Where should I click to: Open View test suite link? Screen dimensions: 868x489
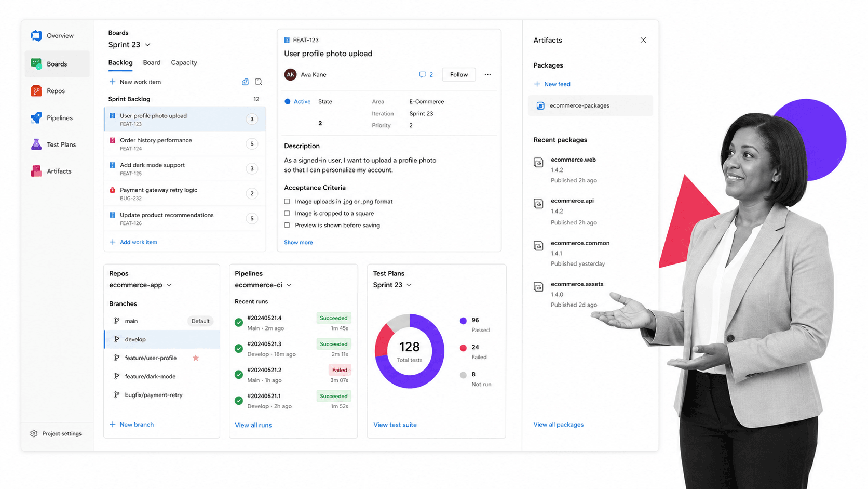pyautogui.click(x=395, y=425)
